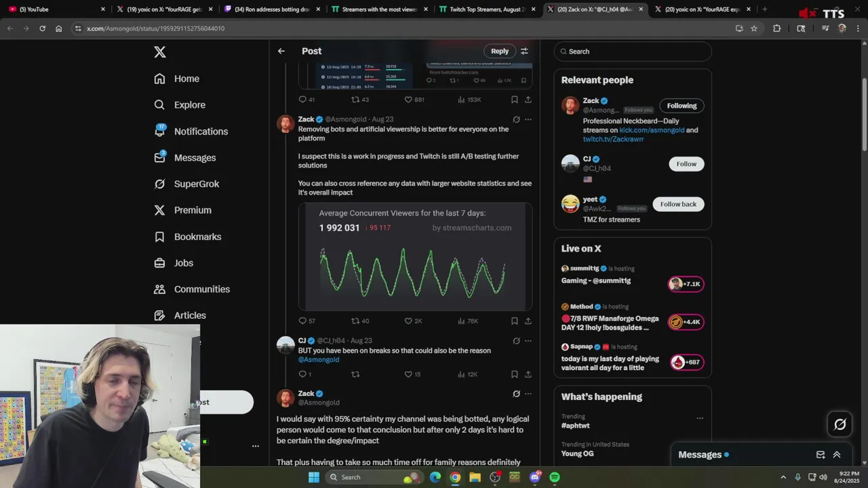Viewport: 868px width, 488px height.
Task: Go to Home in sidebar
Action: (x=177, y=79)
